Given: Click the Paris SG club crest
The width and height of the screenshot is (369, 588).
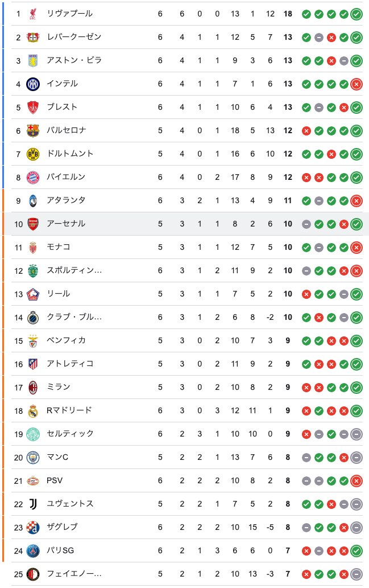Looking at the screenshot, I should pyautogui.click(x=33, y=550).
